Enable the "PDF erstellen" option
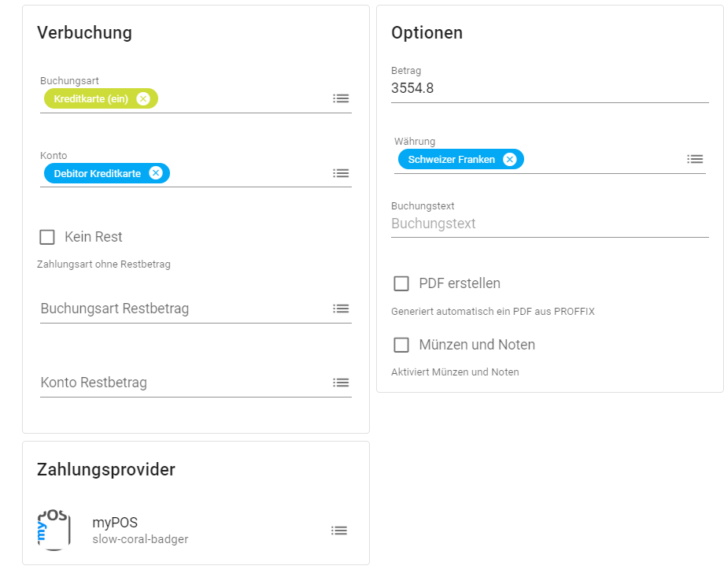The width and height of the screenshot is (724, 588). pyautogui.click(x=401, y=283)
